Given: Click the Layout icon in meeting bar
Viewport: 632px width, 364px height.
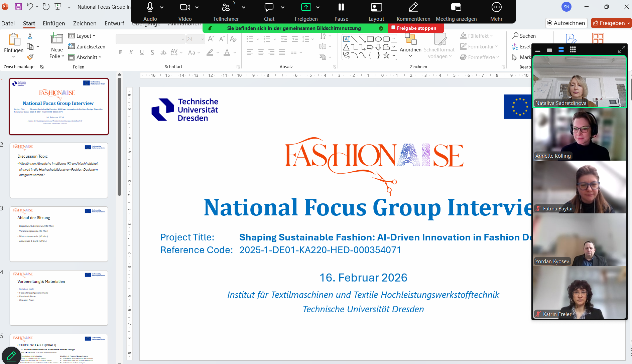Looking at the screenshot, I should click(x=376, y=7).
